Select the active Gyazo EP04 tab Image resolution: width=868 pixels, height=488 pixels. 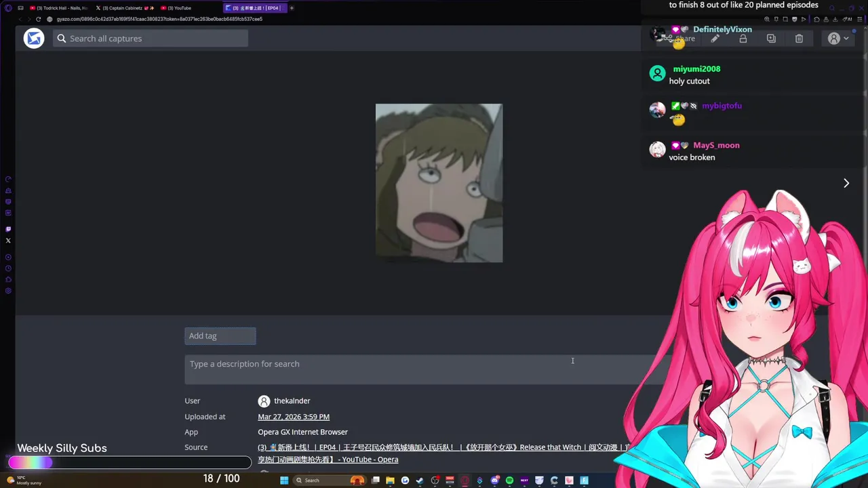(254, 8)
